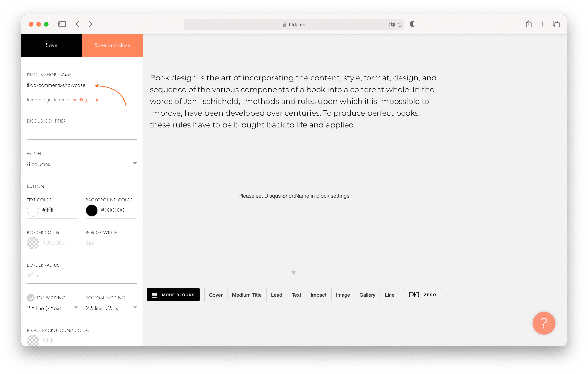Reload the page with the refresh icon
This screenshot has height=374, width=588.
click(400, 24)
